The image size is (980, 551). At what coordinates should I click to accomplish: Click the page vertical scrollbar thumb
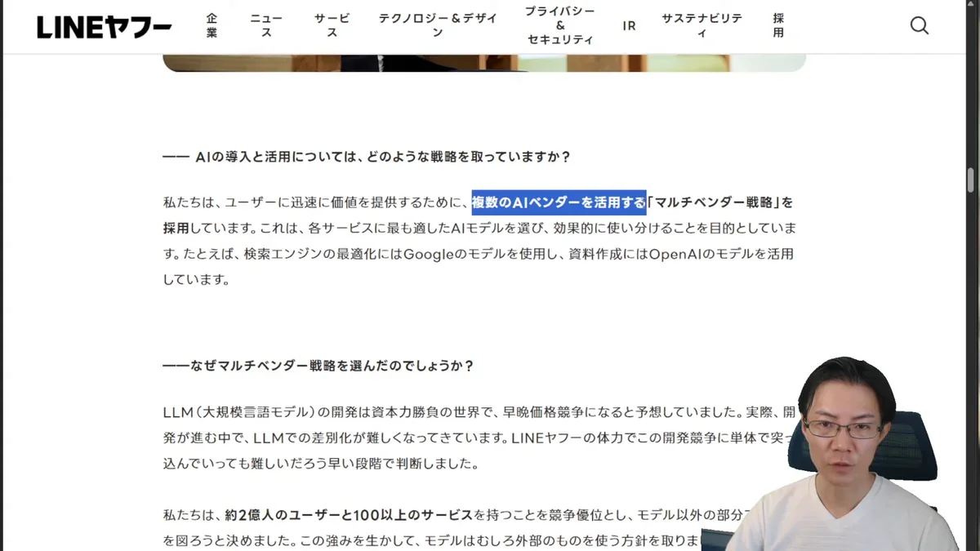tap(971, 180)
